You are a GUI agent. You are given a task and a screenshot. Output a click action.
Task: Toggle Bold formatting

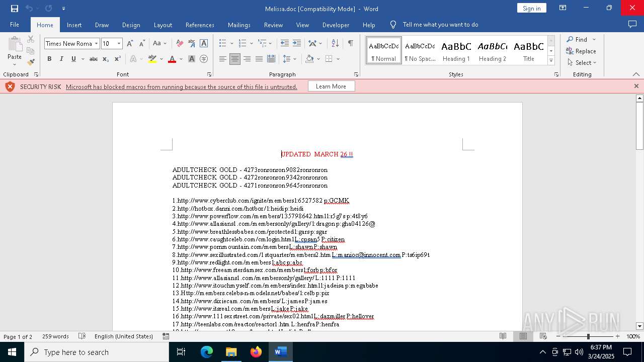(49, 59)
